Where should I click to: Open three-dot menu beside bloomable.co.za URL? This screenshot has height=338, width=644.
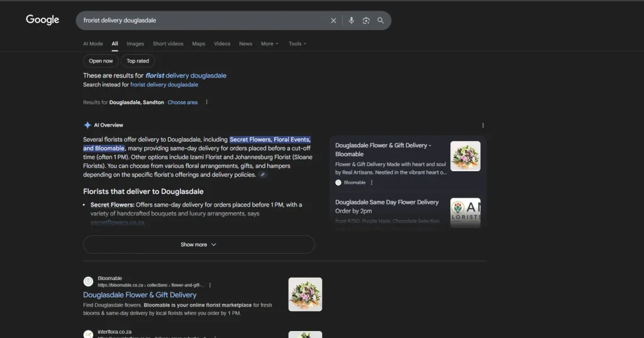tap(210, 285)
